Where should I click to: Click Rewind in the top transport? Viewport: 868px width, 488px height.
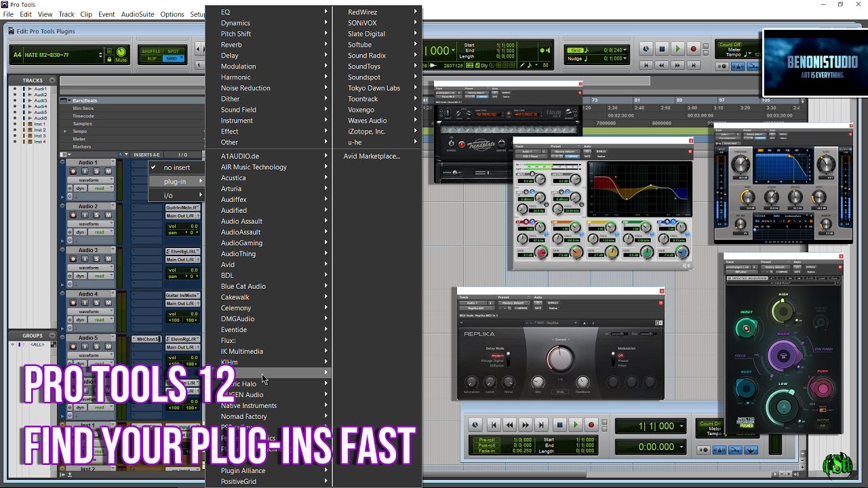click(x=661, y=65)
